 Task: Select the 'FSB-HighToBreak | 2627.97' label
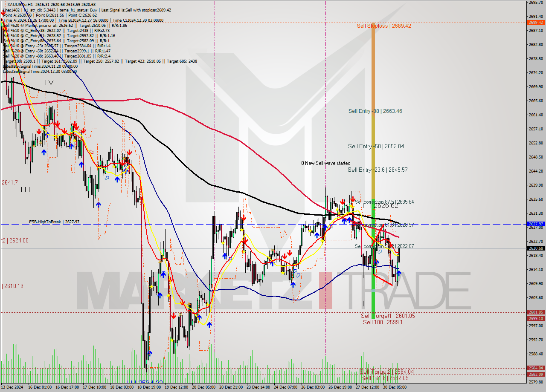coord(54,222)
